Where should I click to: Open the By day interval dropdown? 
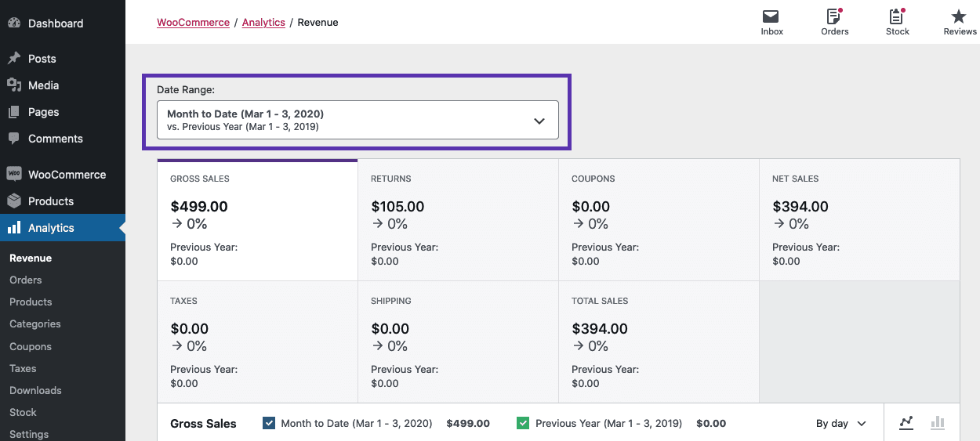840,423
